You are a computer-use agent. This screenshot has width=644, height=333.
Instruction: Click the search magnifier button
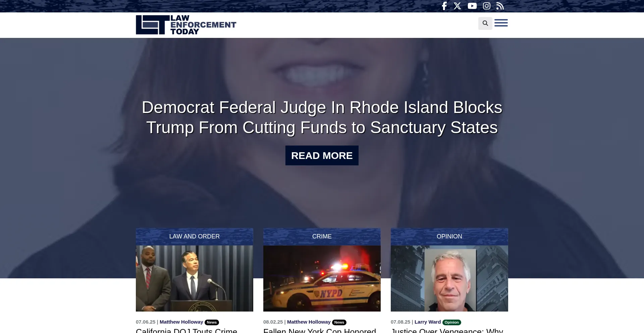485,23
